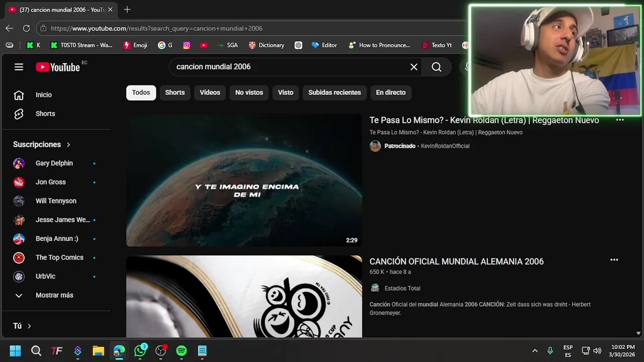Select the Subidas recientes filter chip
The image size is (644, 362).
[x=335, y=93]
